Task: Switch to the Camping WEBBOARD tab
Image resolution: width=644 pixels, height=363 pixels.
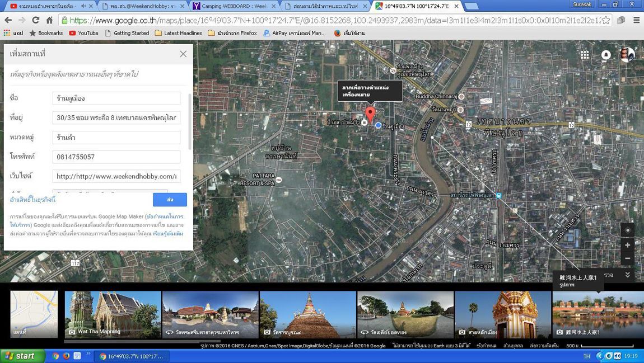Action: coord(234,6)
